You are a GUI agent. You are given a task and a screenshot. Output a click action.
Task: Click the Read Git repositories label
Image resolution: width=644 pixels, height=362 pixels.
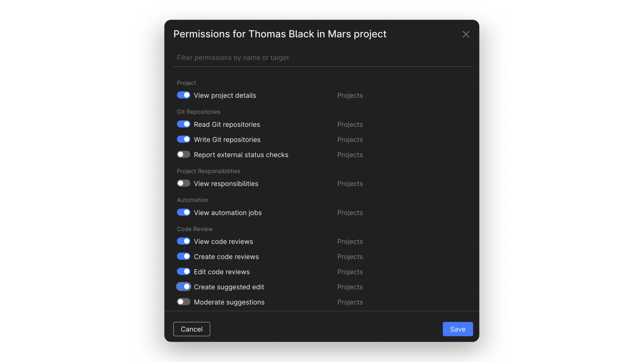tap(227, 124)
